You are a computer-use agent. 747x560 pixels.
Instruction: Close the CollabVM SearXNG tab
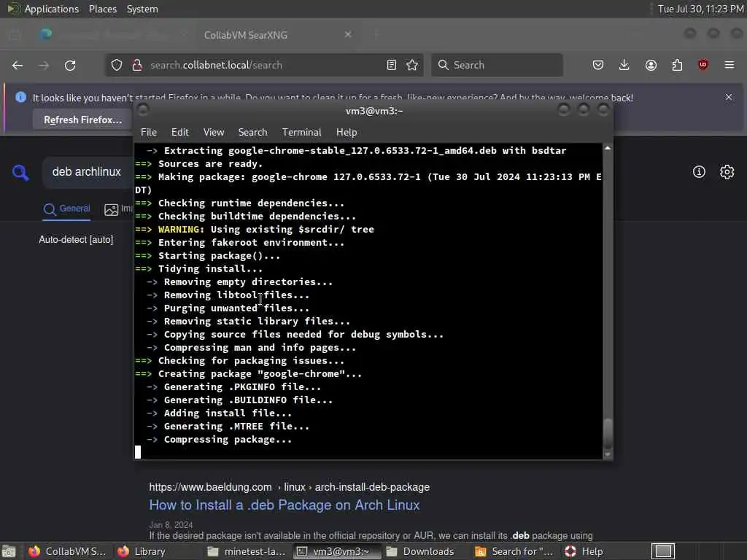348,35
